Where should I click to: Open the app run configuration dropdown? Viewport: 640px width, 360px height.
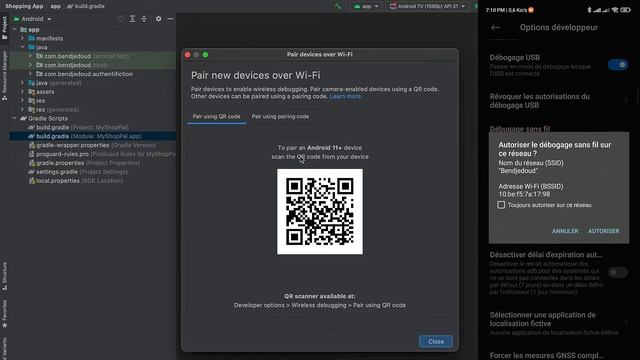click(366, 6)
